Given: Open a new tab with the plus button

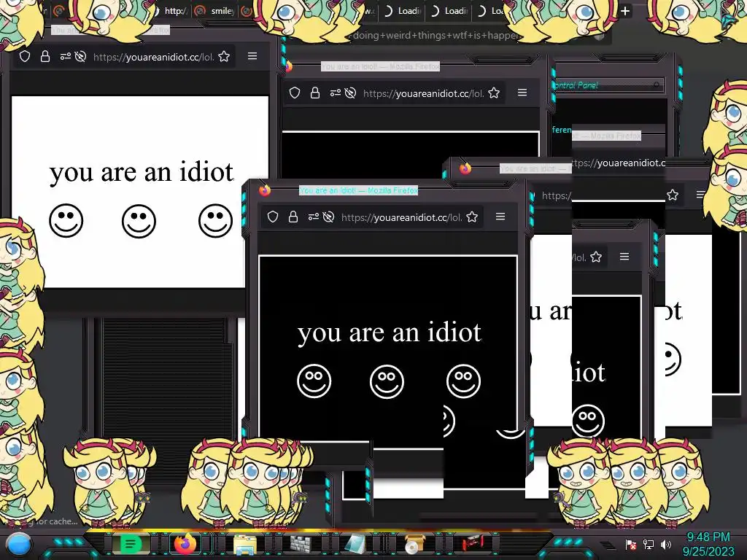Looking at the screenshot, I should click(625, 10).
